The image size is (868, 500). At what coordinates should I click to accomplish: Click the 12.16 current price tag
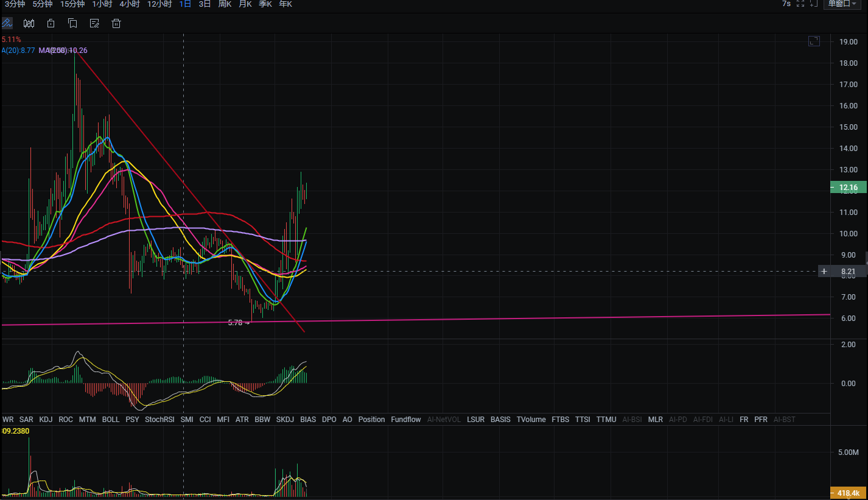coord(849,188)
